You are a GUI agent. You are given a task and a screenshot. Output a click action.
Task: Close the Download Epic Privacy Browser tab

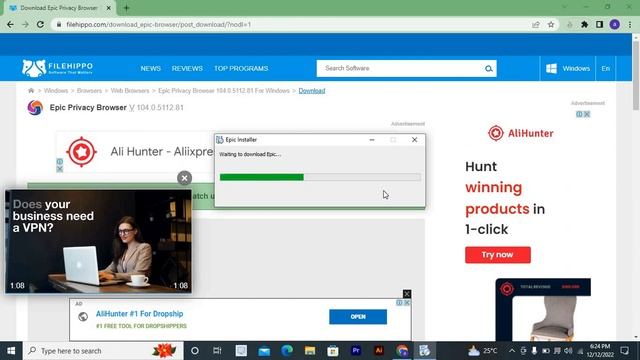[109, 8]
